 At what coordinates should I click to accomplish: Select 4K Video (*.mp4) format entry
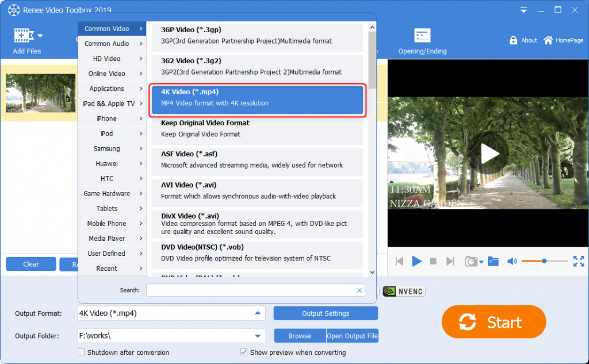[x=257, y=96]
